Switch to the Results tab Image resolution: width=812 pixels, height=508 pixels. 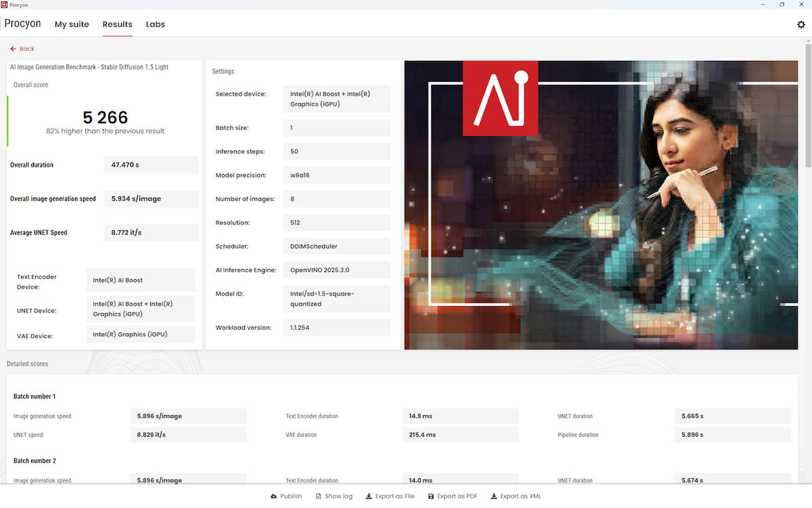click(117, 24)
